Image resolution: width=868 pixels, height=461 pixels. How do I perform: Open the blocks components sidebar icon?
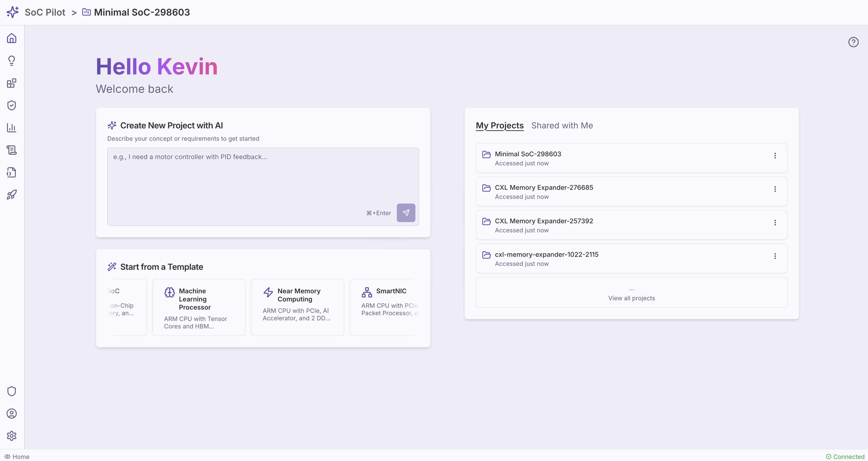coord(11,83)
